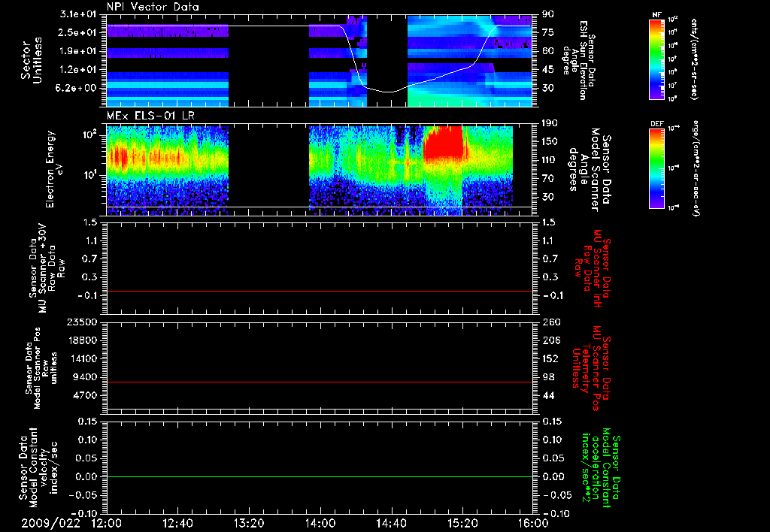Click the 15:20 time axis label

click(462, 523)
